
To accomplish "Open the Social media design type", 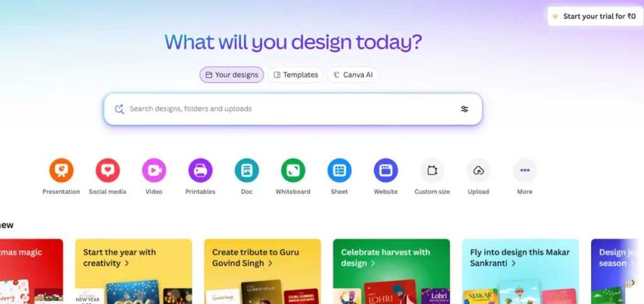I will [108, 170].
